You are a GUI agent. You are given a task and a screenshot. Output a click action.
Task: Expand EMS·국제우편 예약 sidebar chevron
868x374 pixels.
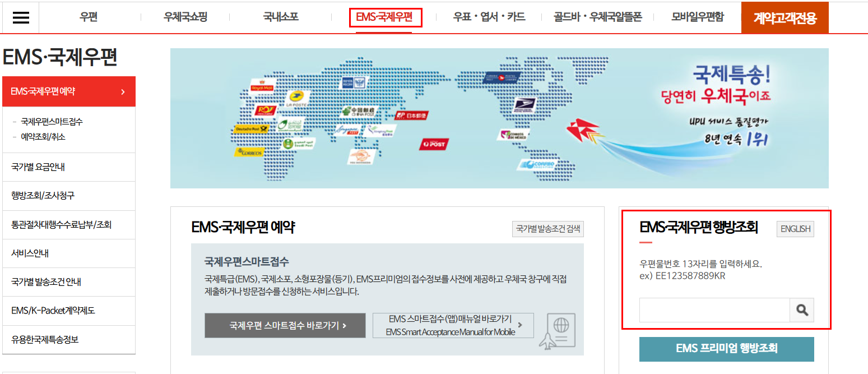(x=123, y=91)
